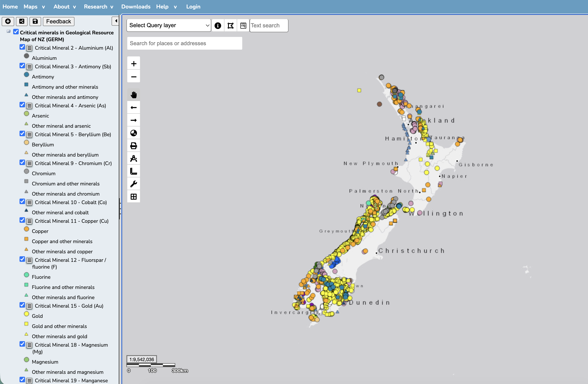Open the drawing compass tool

(x=134, y=158)
